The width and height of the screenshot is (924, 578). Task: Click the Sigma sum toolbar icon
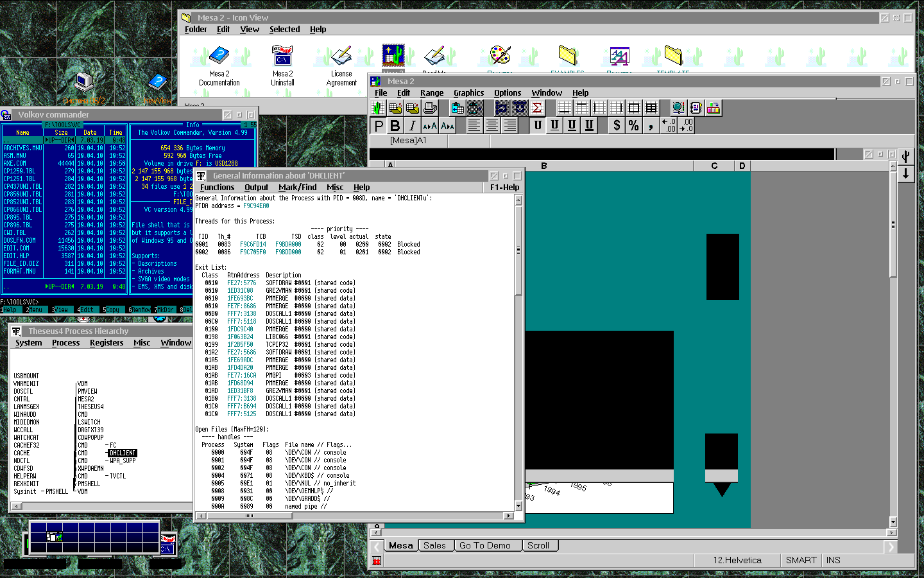(x=537, y=108)
